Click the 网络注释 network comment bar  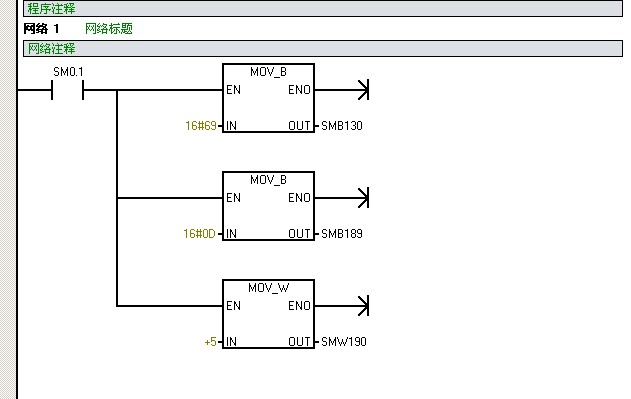(x=323, y=49)
